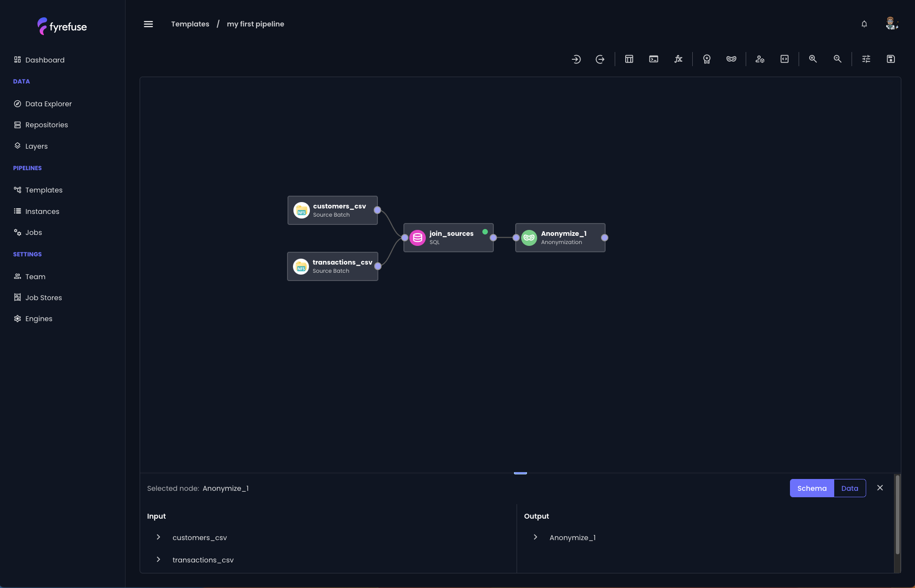The height and width of the screenshot is (588, 915).
Task: Open Jobs in sidebar
Action: [28, 232]
